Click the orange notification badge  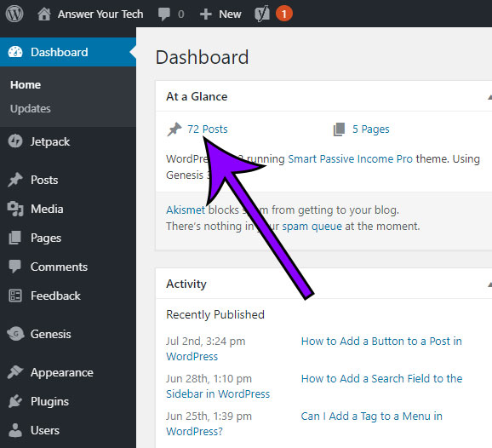tap(284, 14)
